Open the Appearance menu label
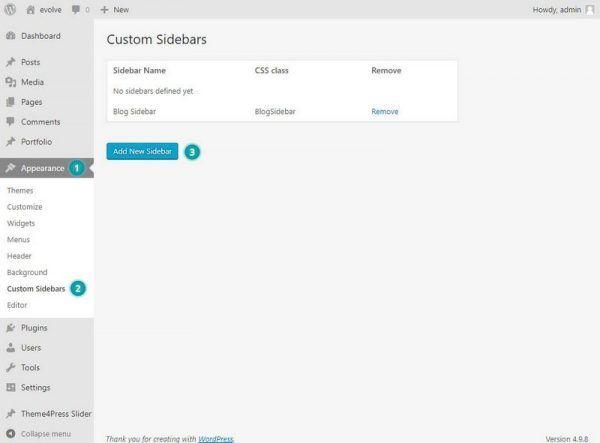The image size is (600, 443). [x=42, y=168]
